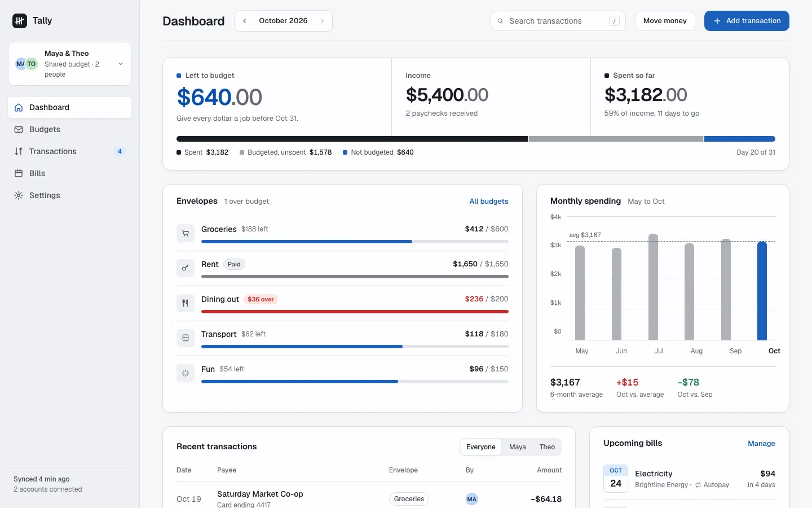The image size is (812, 508).
Task: Open the October 2026 month picker
Action: (x=283, y=21)
